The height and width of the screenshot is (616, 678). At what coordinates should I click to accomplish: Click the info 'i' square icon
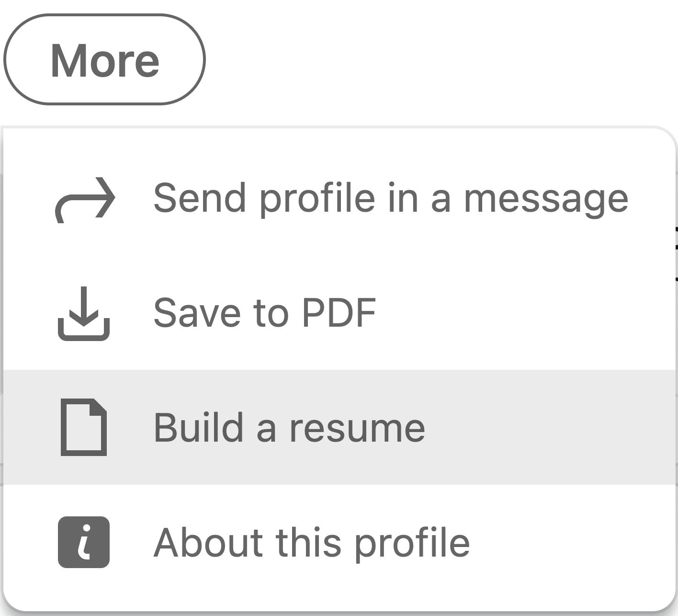point(84,542)
